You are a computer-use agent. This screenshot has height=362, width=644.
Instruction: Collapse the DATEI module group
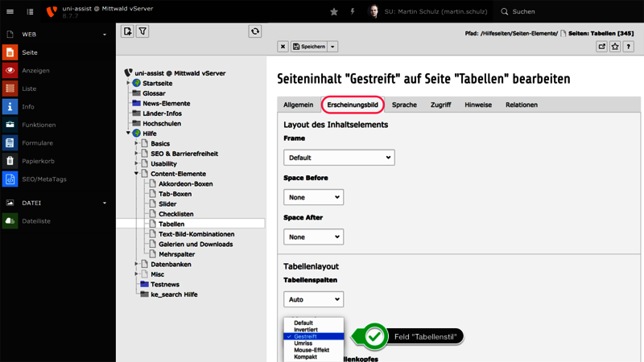105,203
